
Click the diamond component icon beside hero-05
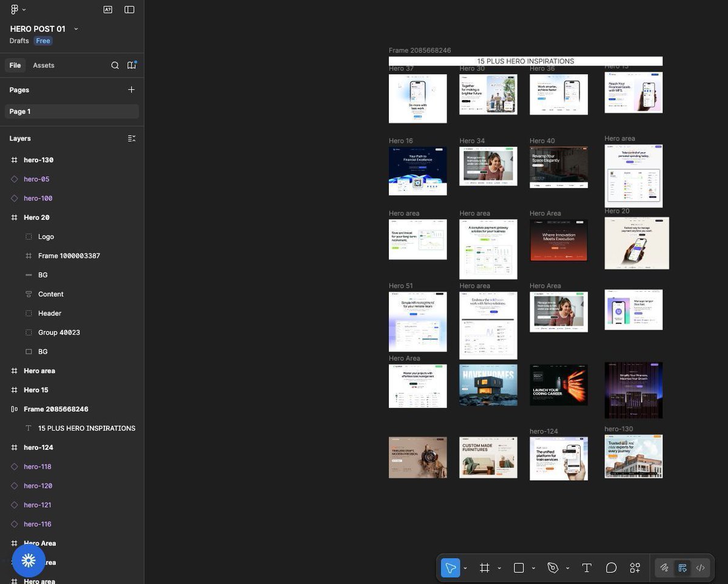[x=14, y=179]
